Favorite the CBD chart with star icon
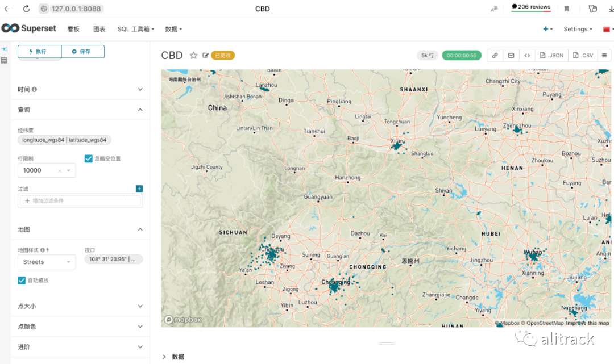The image size is (614, 364). coord(193,56)
